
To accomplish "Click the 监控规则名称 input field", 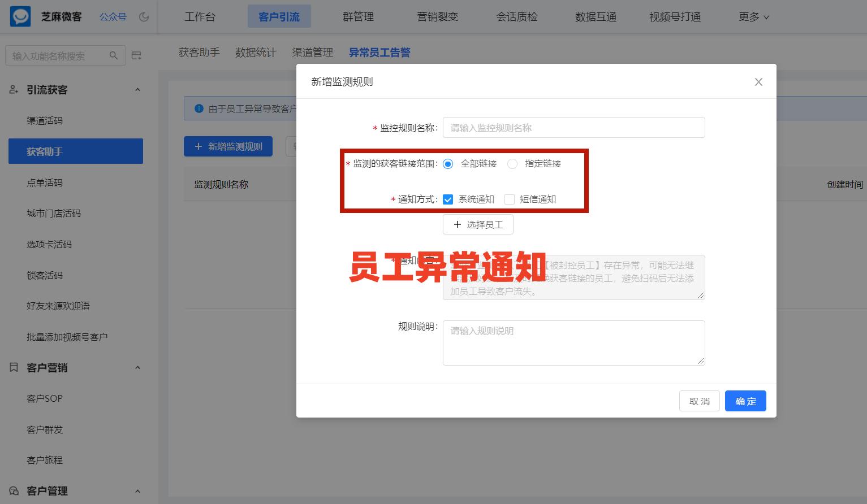I will (573, 127).
